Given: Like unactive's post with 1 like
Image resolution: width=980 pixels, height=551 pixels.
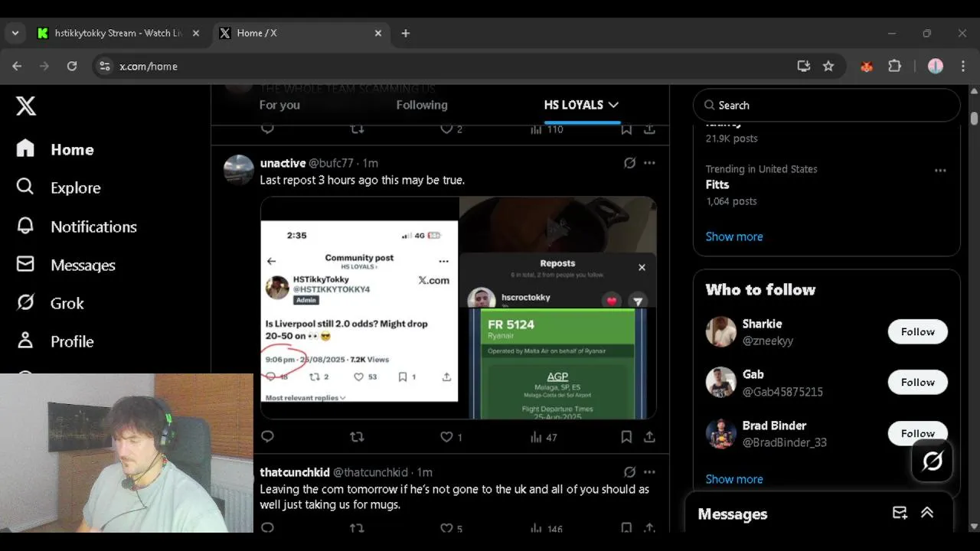Looking at the screenshot, I should coord(451,437).
